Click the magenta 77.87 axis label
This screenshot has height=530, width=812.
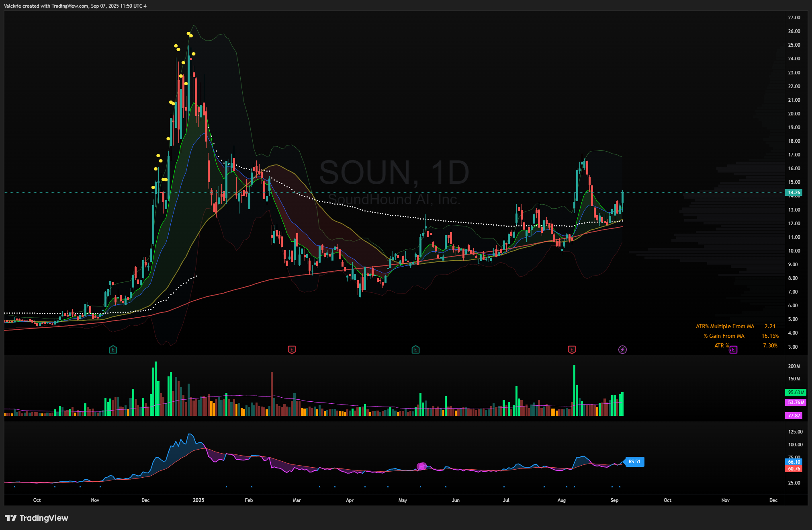point(794,416)
